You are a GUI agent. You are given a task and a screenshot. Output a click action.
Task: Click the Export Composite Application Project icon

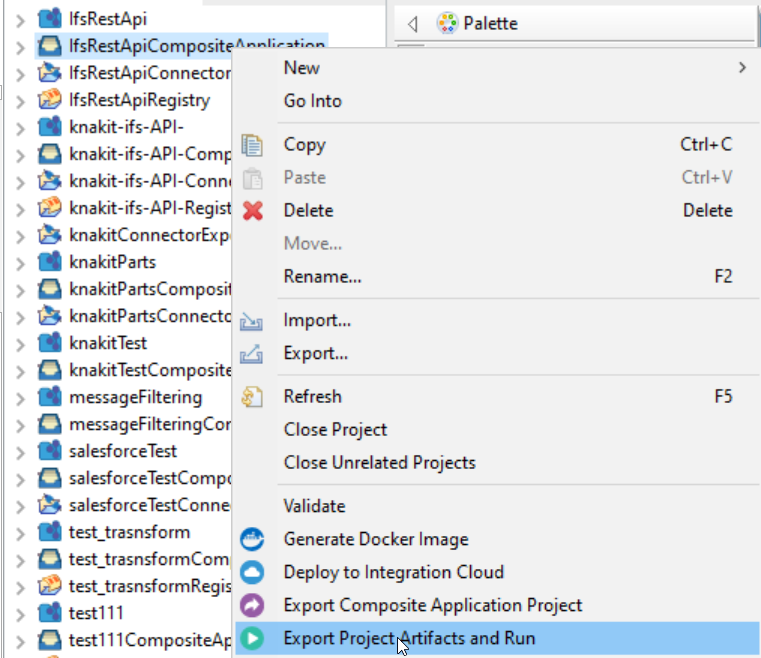(253, 606)
